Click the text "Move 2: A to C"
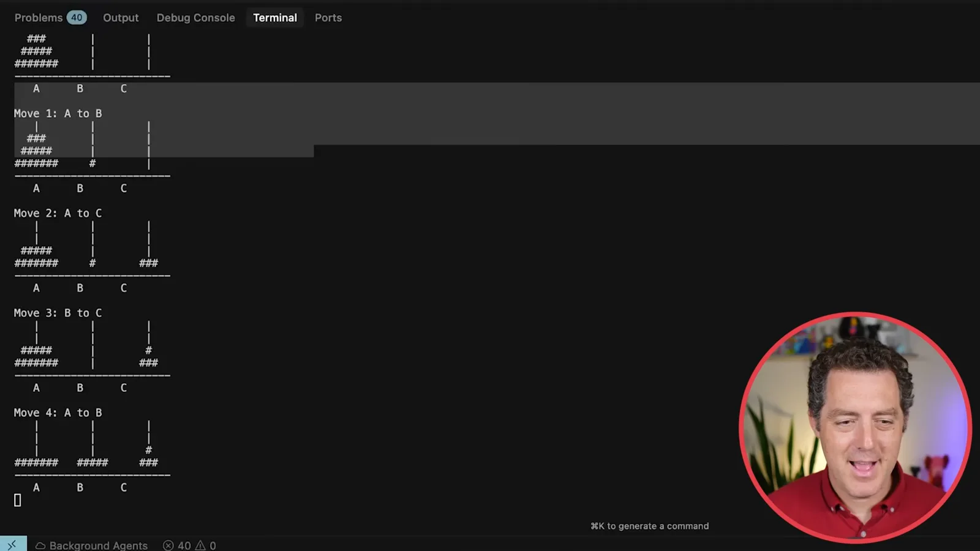The height and width of the screenshot is (551, 980). (x=58, y=214)
